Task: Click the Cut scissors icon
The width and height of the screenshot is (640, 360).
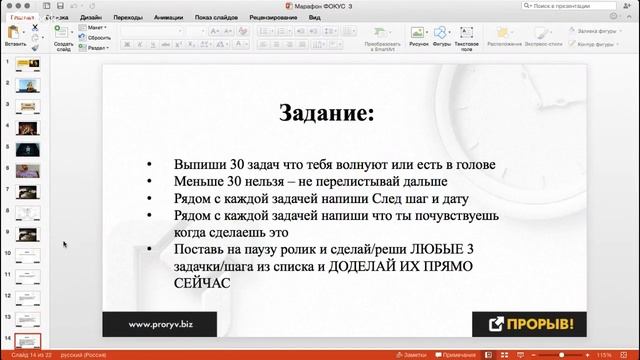Action: (x=35, y=27)
